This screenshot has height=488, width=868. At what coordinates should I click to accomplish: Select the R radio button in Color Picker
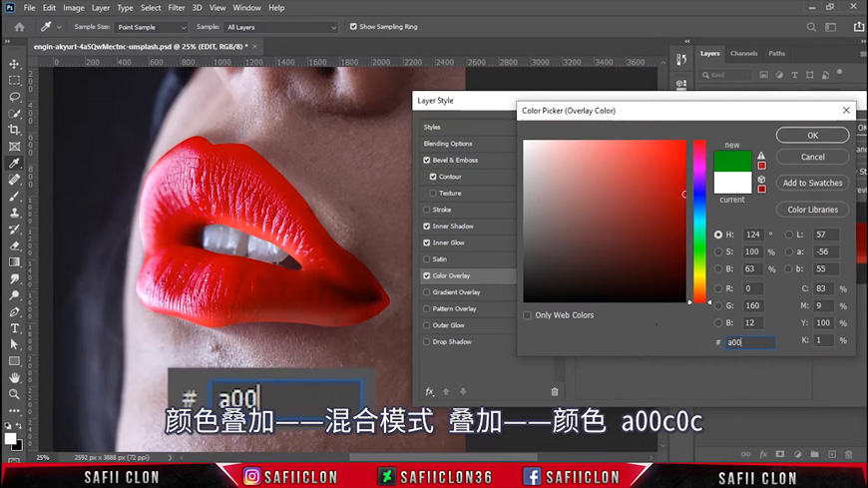[x=718, y=288]
